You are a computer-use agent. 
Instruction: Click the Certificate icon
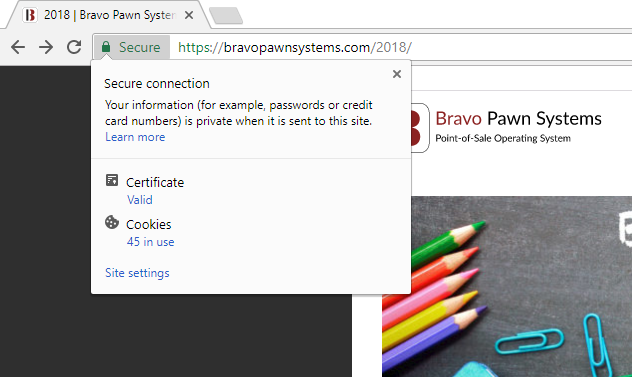click(x=112, y=180)
